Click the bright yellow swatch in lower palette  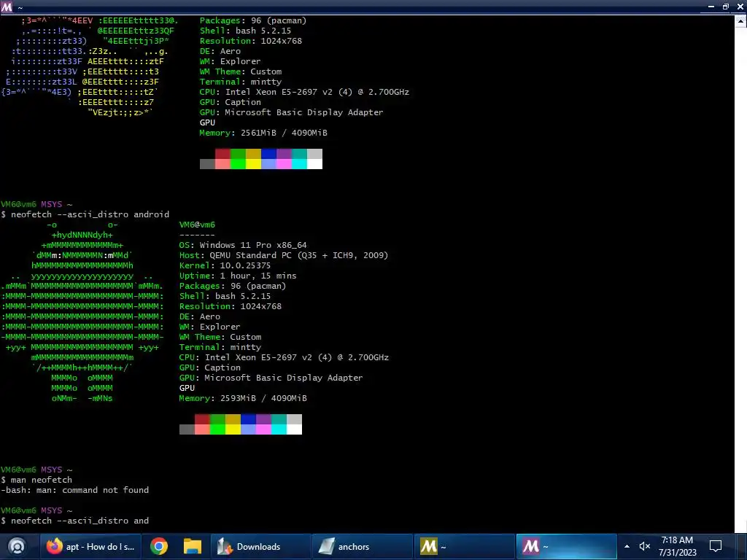[x=233, y=429]
